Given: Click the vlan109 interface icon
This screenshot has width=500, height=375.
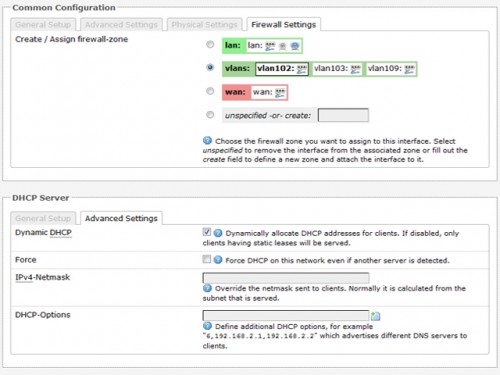Looking at the screenshot, I should pyautogui.click(x=409, y=69).
